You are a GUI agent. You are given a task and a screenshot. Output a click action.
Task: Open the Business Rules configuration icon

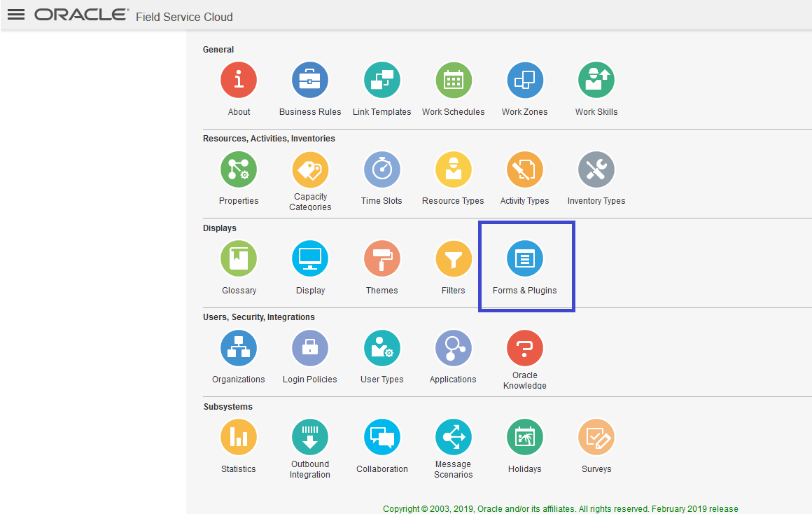pos(310,79)
